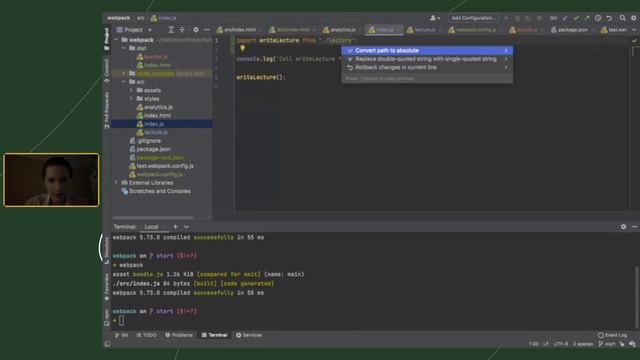Click the UTF-8 encoding status entry
The height and width of the screenshot is (360, 640).
[561, 344]
